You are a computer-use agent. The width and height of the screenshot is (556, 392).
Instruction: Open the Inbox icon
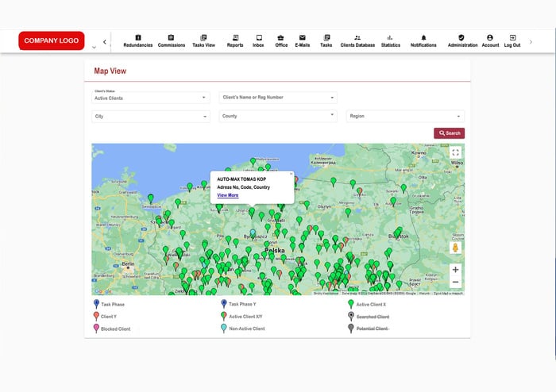[x=259, y=37]
